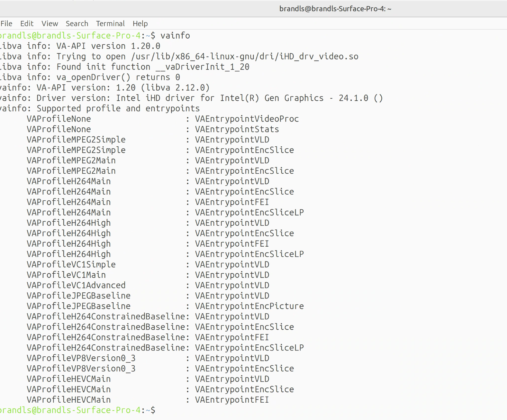Open the View menu
Image resolution: width=507 pixels, height=420 pixels.
(50, 23)
